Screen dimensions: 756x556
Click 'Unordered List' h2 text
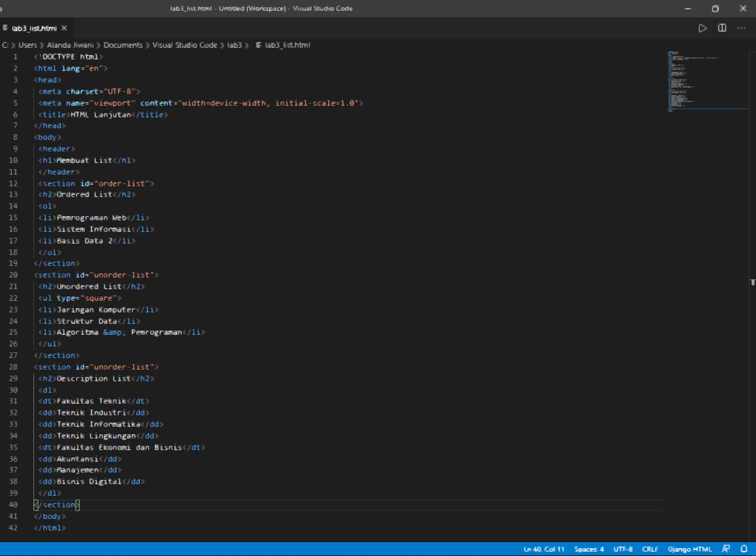(x=89, y=286)
